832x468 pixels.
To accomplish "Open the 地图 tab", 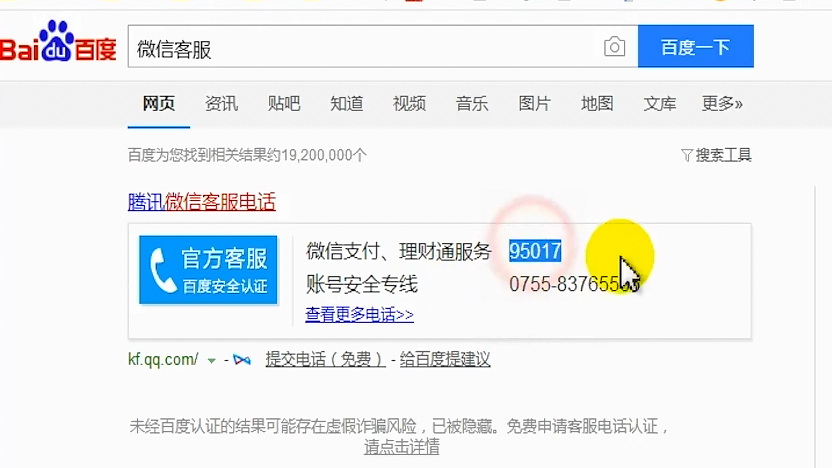I will coord(597,103).
